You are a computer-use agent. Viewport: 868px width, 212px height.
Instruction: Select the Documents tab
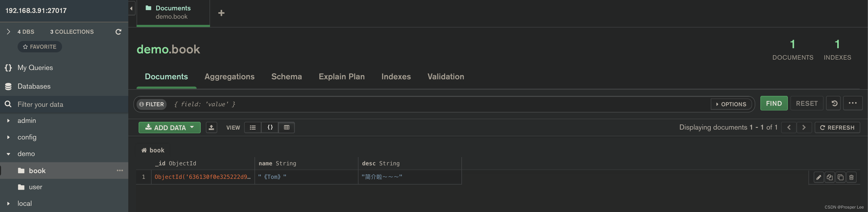coord(166,77)
